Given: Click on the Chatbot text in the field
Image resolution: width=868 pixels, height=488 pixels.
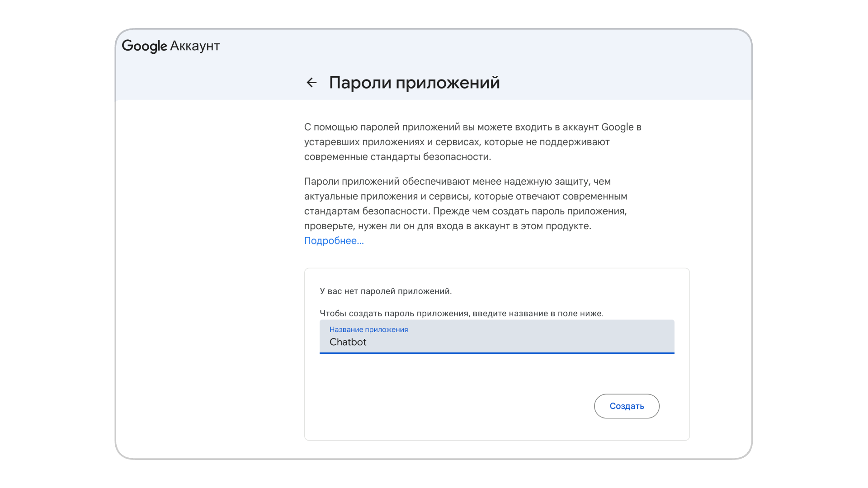Looking at the screenshot, I should click(x=348, y=343).
